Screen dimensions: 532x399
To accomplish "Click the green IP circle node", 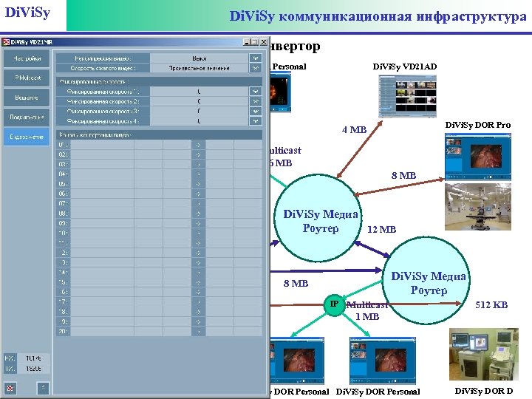I will 334,304.
